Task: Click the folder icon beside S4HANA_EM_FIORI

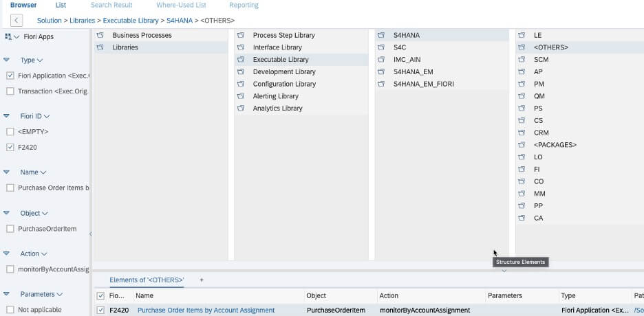Action: (381, 84)
